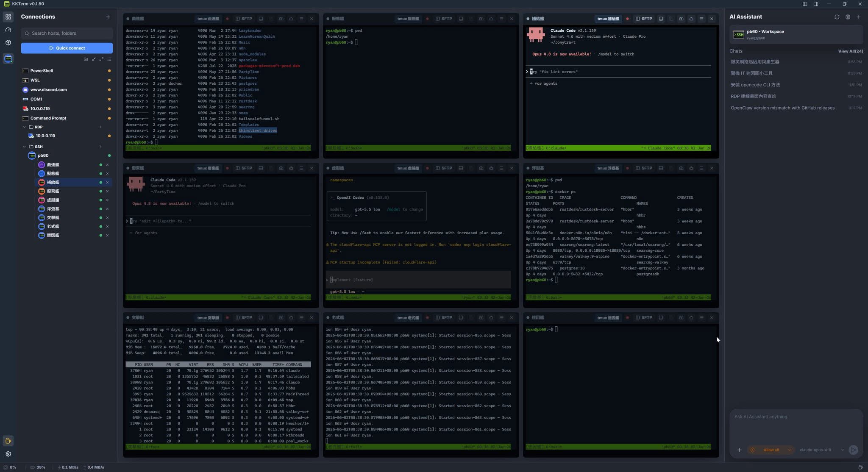Toggle red record dot in 曲速艦 pane
Viewport: 868px width, 472px height.
coord(227,19)
